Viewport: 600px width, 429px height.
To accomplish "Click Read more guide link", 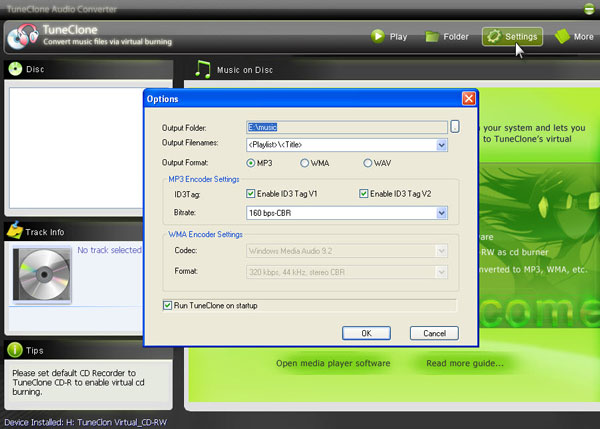I will [465, 363].
